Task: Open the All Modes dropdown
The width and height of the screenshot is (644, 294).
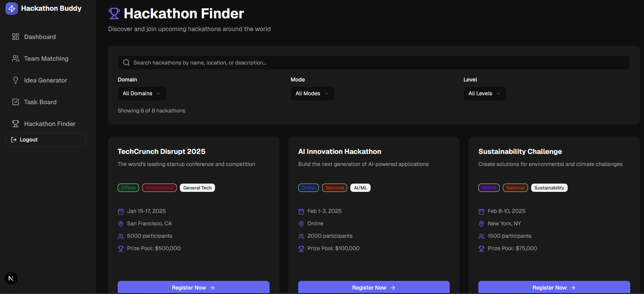Action: [312, 94]
